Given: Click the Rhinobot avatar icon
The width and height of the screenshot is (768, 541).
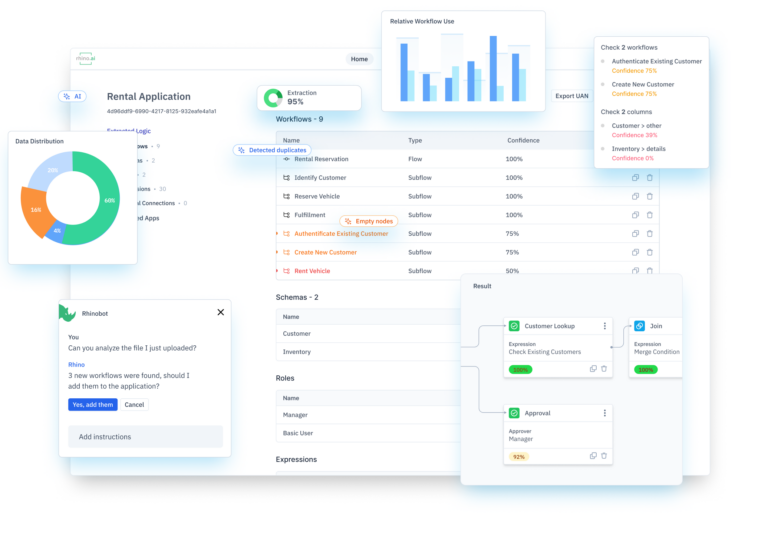Looking at the screenshot, I should [67, 313].
